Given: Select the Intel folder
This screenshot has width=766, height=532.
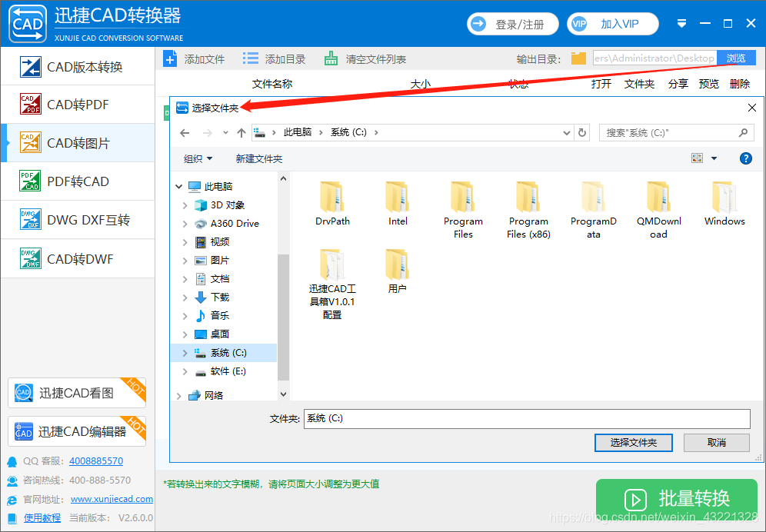Looking at the screenshot, I should [398, 203].
